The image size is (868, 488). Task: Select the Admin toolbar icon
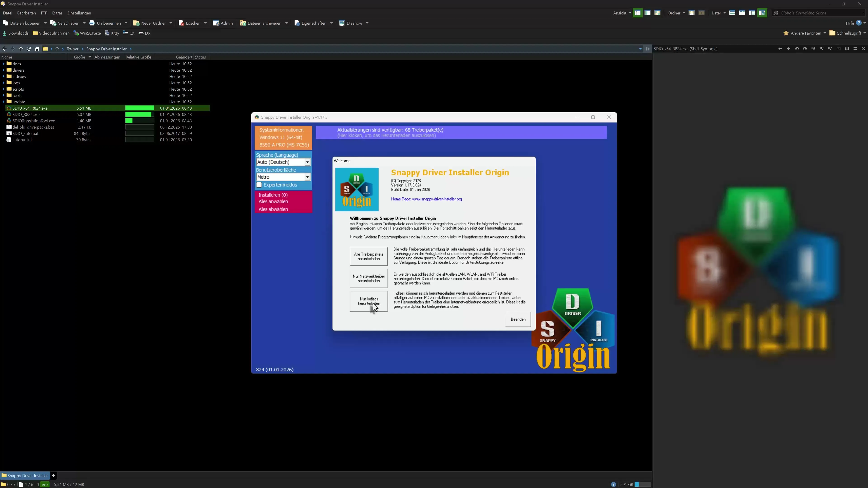[223, 23]
